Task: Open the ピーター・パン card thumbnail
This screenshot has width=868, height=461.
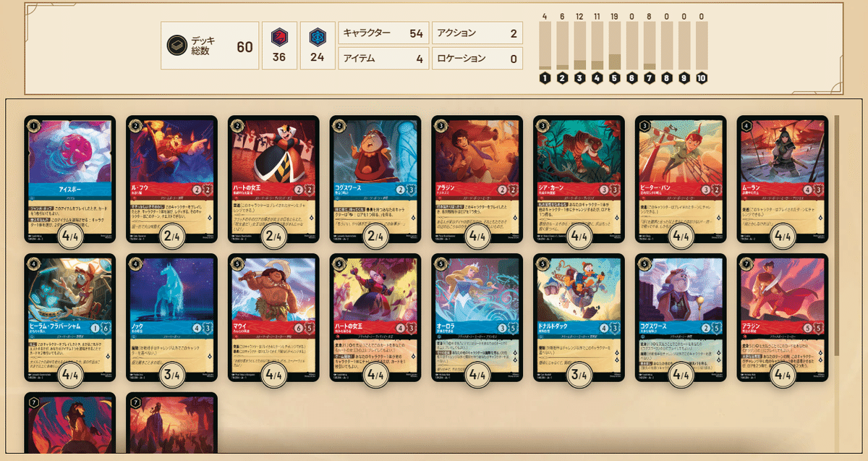Action: (x=681, y=179)
